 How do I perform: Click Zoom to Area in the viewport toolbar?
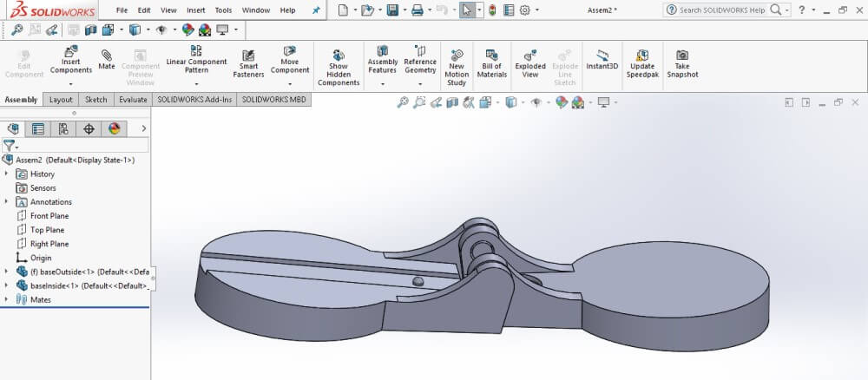[419, 102]
